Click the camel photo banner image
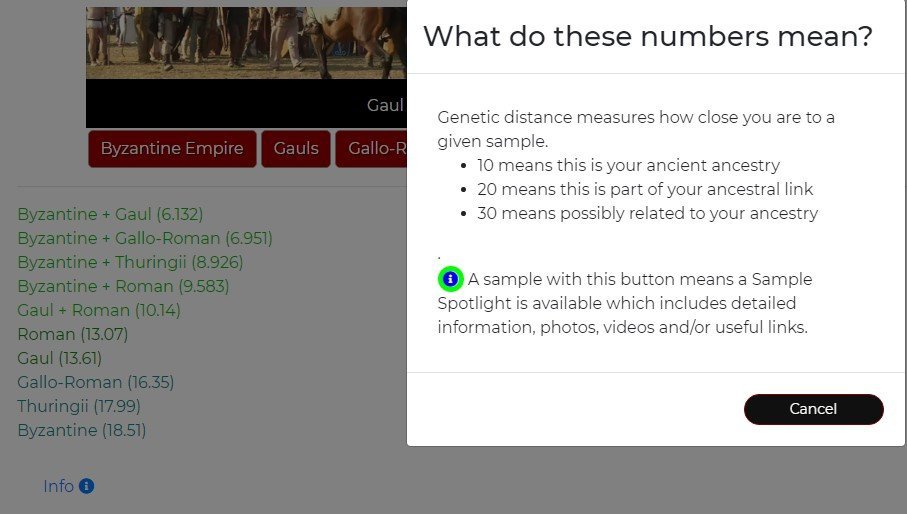 [x=246, y=40]
